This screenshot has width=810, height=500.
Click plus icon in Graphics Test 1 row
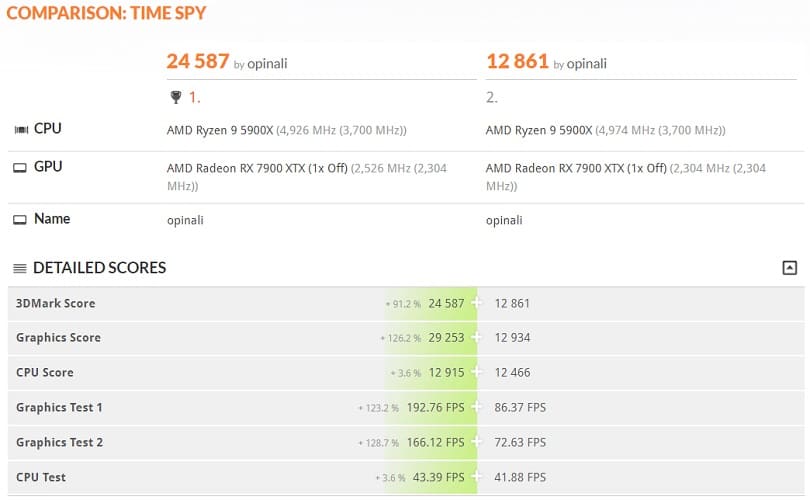pos(476,407)
